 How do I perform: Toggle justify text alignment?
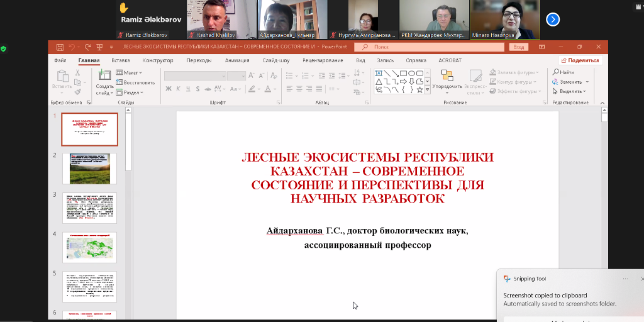click(x=319, y=89)
